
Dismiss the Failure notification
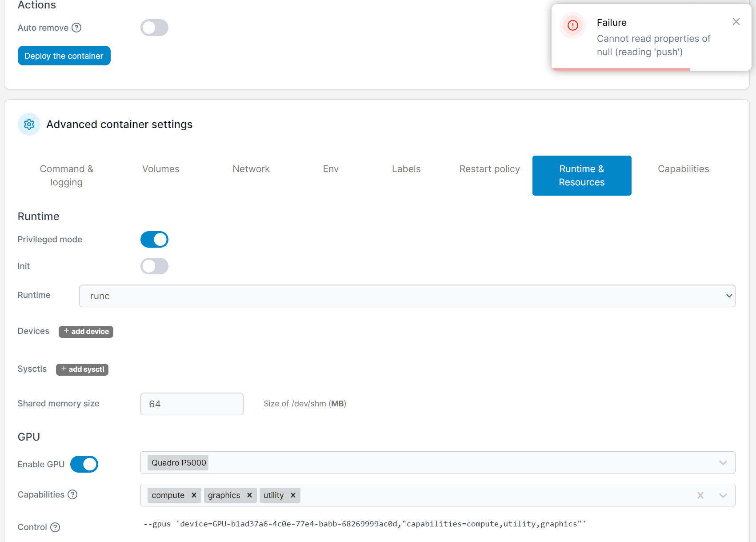pyautogui.click(x=736, y=21)
